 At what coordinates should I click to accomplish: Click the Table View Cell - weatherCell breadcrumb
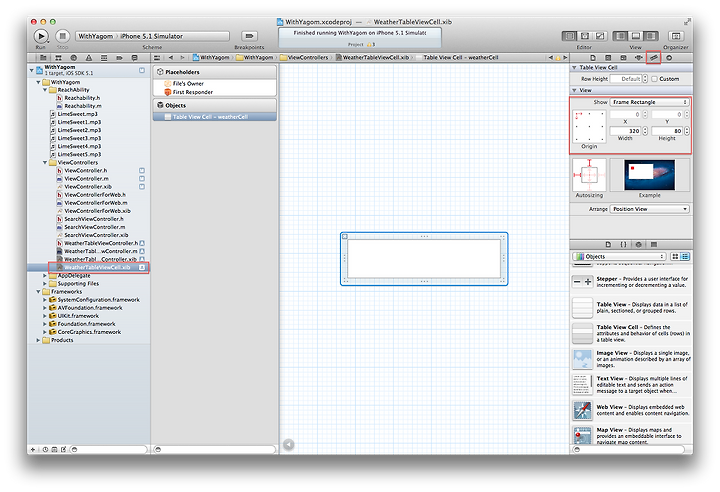coord(457,58)
